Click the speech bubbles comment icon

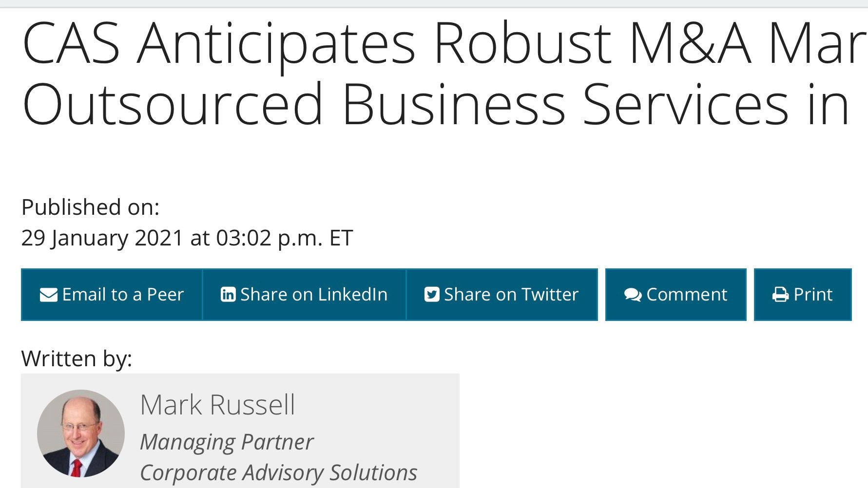tap(633, 295)
